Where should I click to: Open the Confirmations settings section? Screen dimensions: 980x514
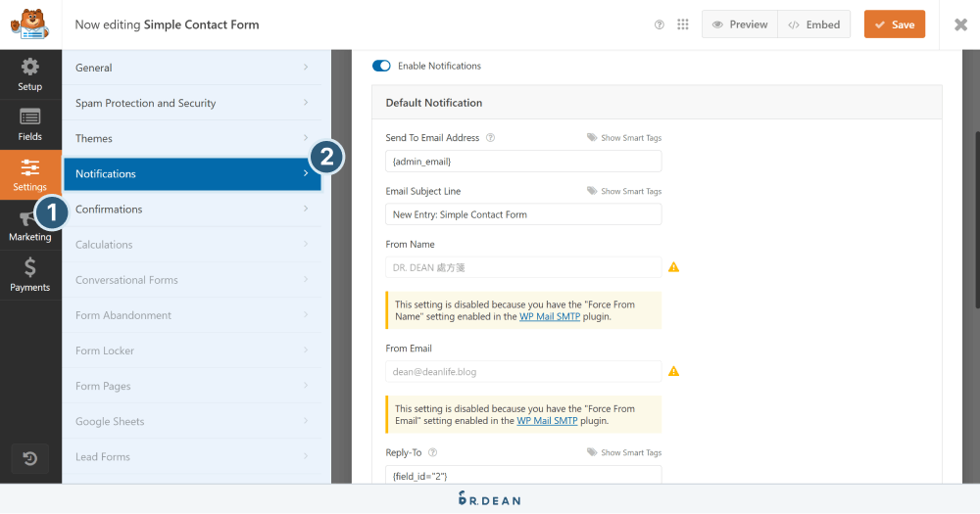tap(192, 210)
